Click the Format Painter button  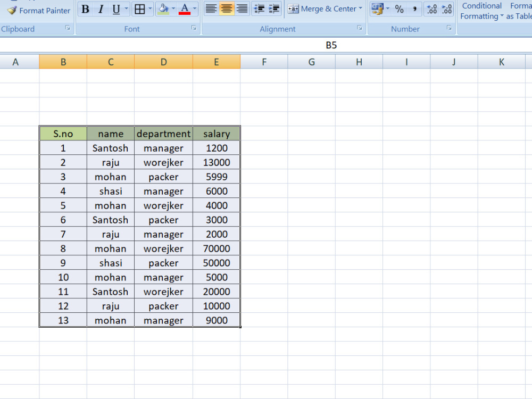[38, 11]
